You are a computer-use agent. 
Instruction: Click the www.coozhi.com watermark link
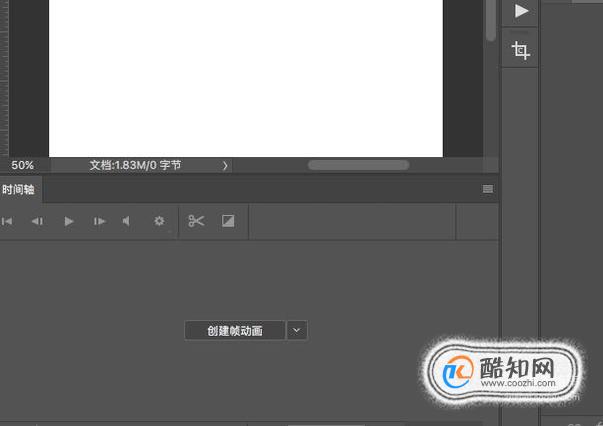point(518,383)
